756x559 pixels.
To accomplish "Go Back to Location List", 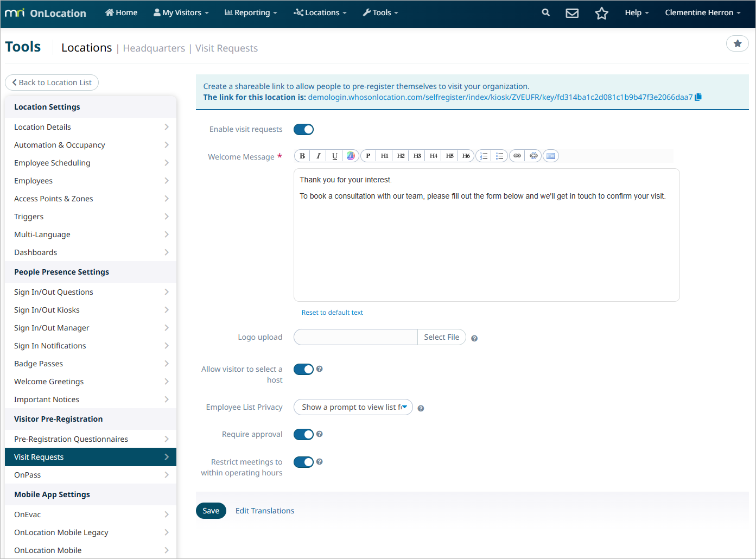I will [52, 82].
